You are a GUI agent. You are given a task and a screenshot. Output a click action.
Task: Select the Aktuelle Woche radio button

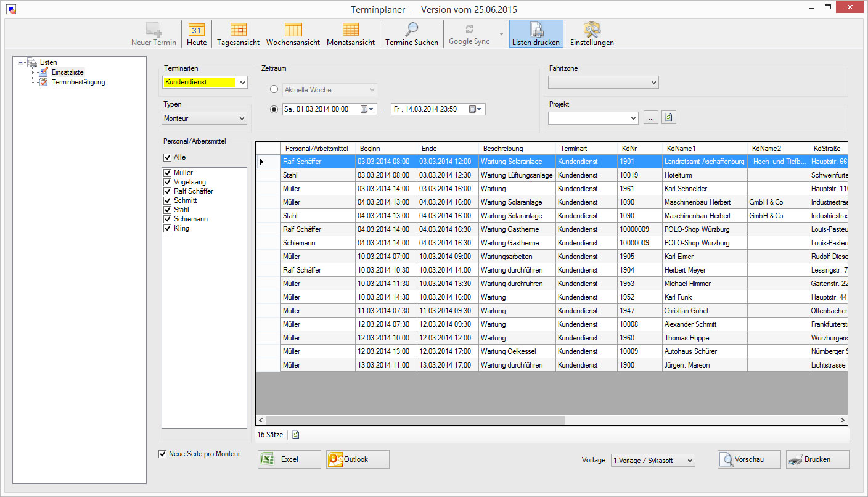(274, 89)
